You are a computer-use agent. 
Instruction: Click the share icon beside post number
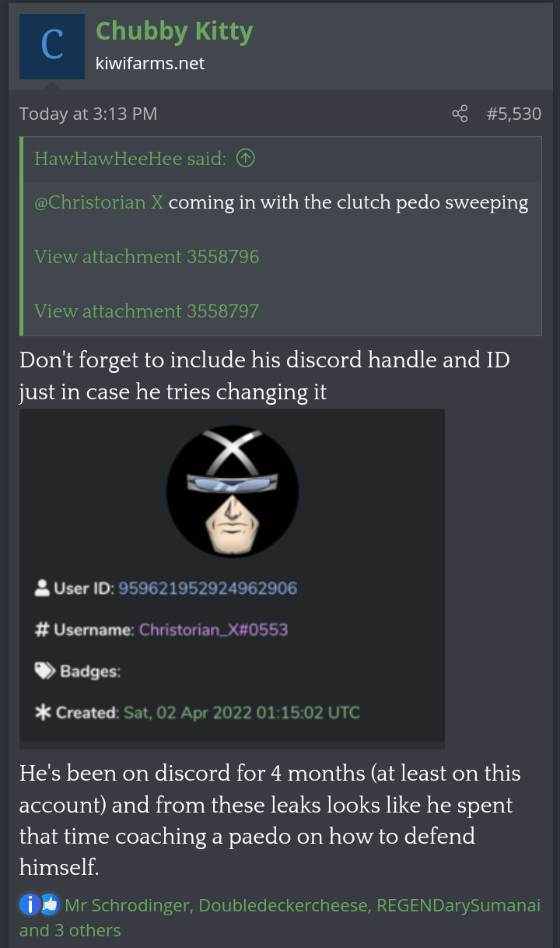coord(460,114)
